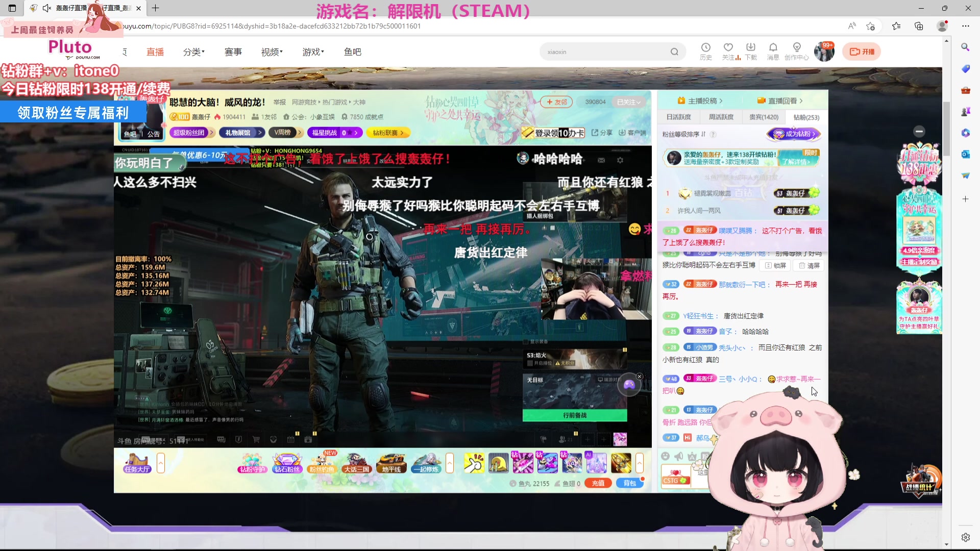Switch to the 日活跃度 tab
Image resolution: width=980 pixels, height=551 pixels.
[x=678, y=117]
